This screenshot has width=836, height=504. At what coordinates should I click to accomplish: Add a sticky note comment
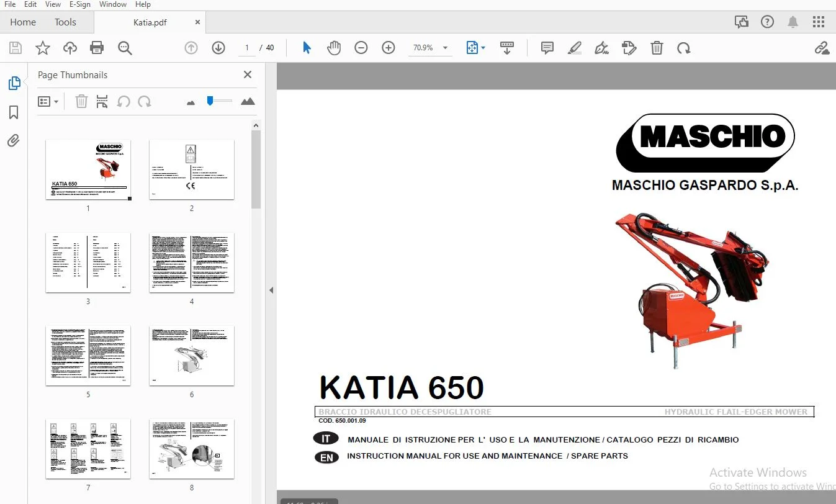pyautogui.click(x=547, y=48)
